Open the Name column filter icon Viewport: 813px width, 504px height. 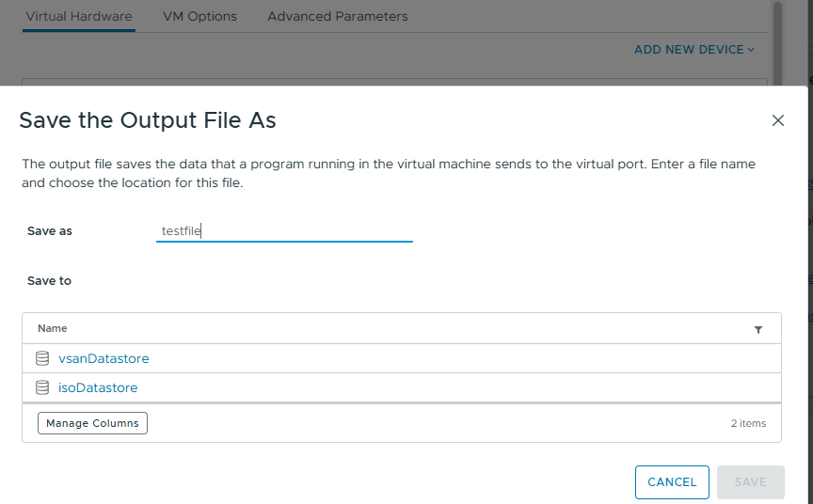[x=758, y=329]
